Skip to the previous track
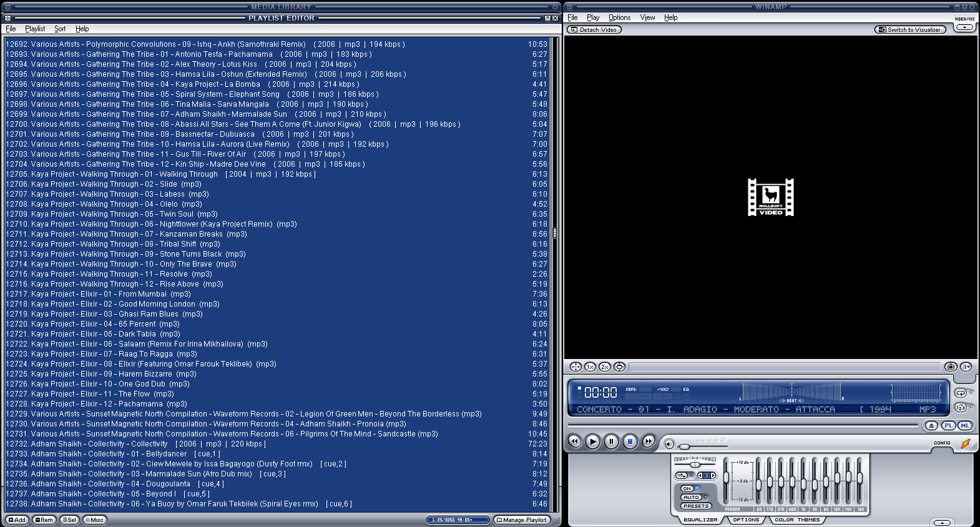Screen dimensions: 980x527 (574, 441)
